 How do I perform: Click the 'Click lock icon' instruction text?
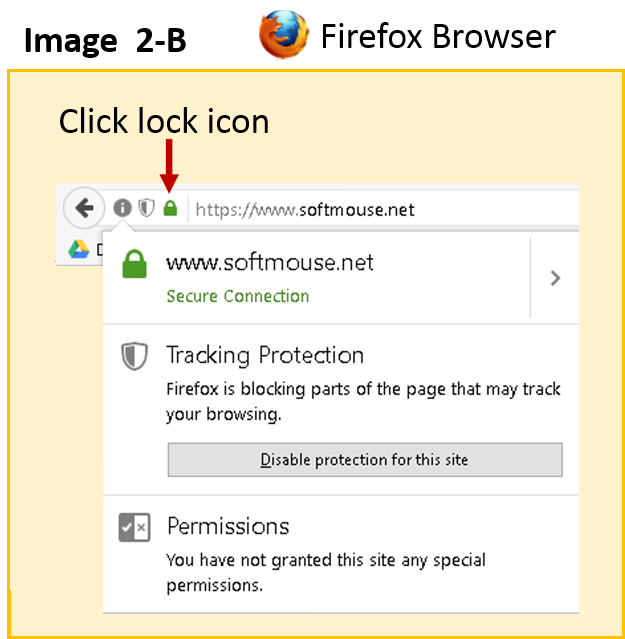[x=164, y=122]
